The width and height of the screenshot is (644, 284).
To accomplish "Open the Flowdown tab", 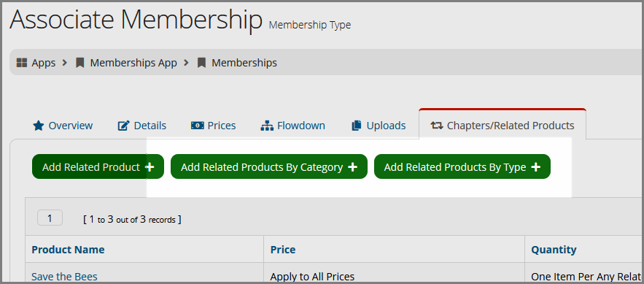I will pyautogui.click(x=293, y=126).
